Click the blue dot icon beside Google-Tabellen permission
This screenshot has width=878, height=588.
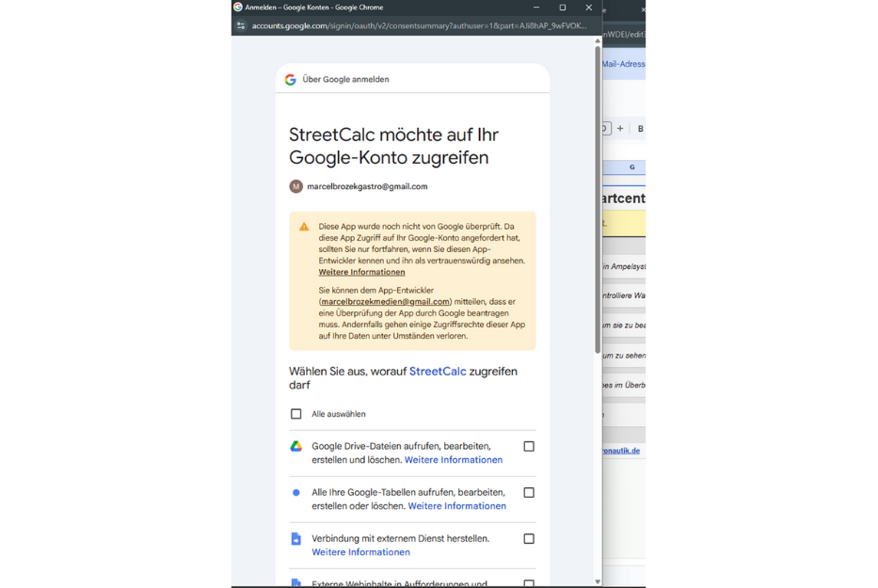point(296,493)
